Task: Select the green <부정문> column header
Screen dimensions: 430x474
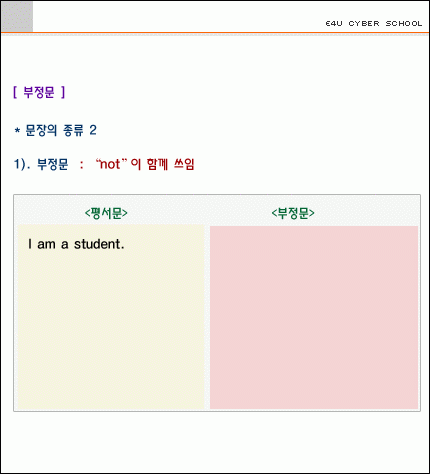Action: tap(293, 213)
